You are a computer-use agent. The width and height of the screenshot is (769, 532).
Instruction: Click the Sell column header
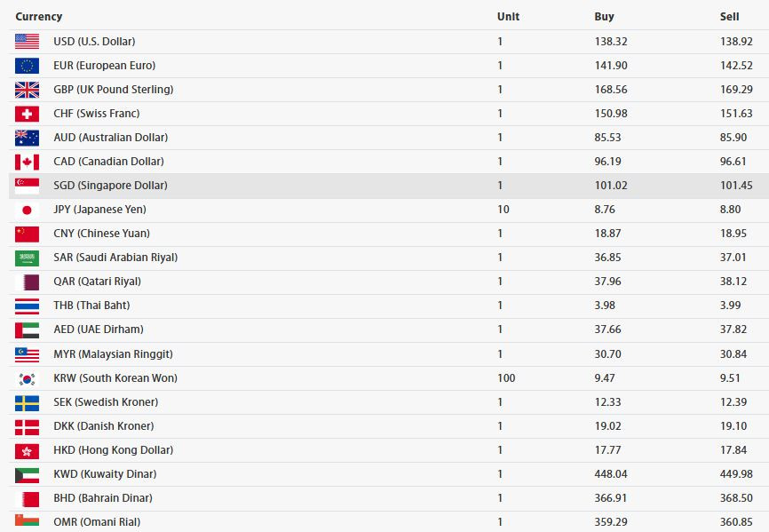coord(729,16)
